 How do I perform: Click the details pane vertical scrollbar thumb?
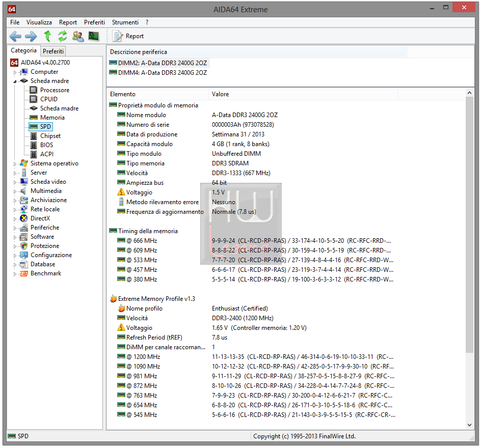[469, 225]
